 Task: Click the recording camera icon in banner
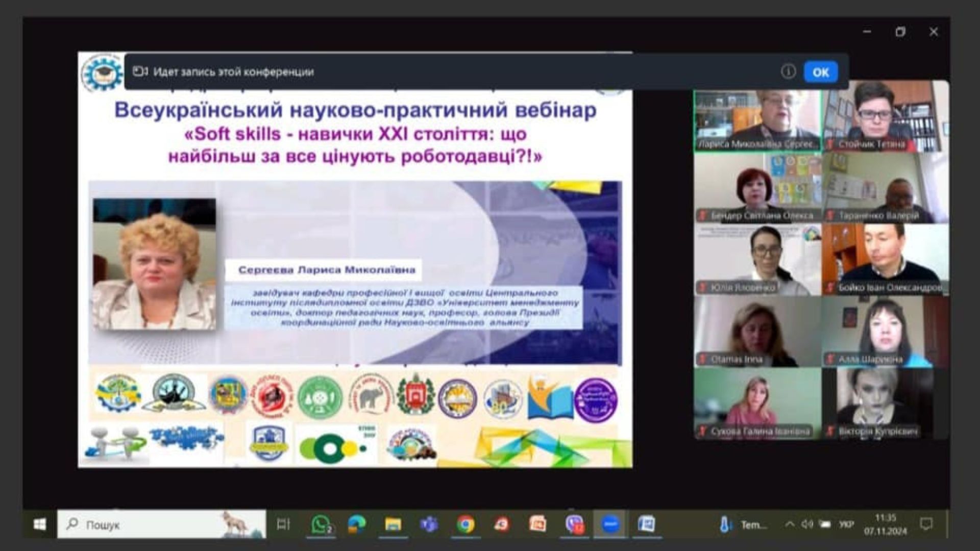(x=140, y=71)
